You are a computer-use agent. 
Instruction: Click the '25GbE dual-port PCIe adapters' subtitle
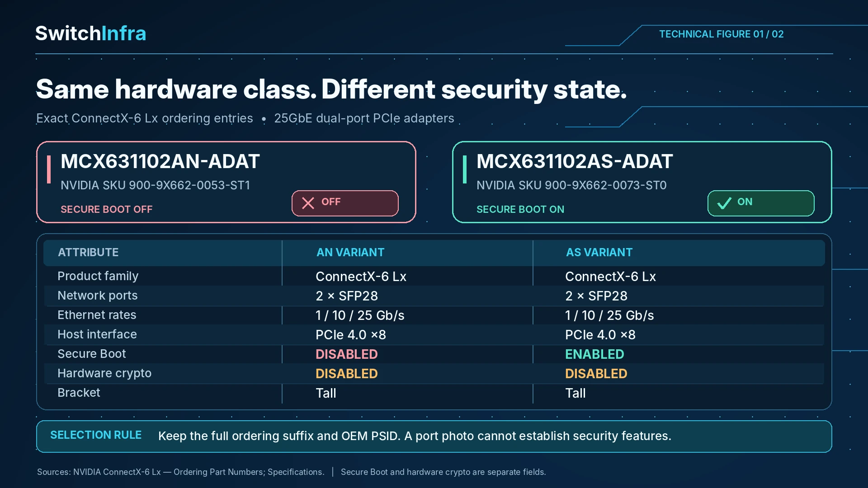(x=364, y=118)
